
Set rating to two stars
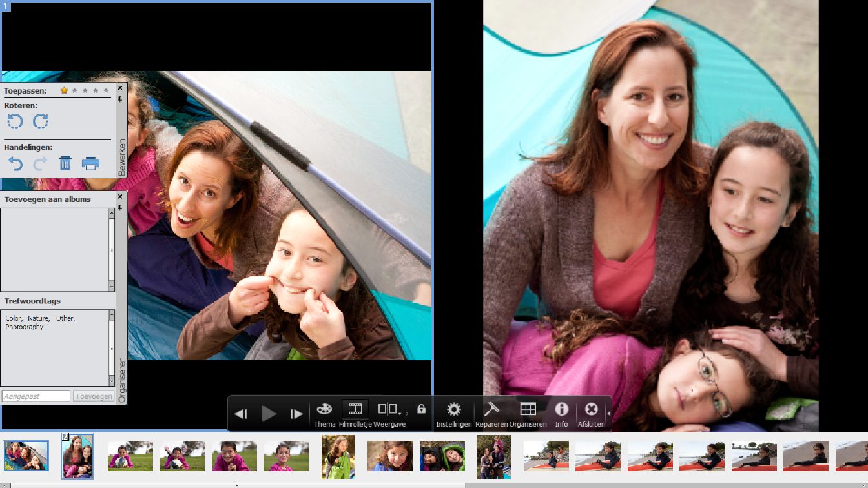pos(75,90)
